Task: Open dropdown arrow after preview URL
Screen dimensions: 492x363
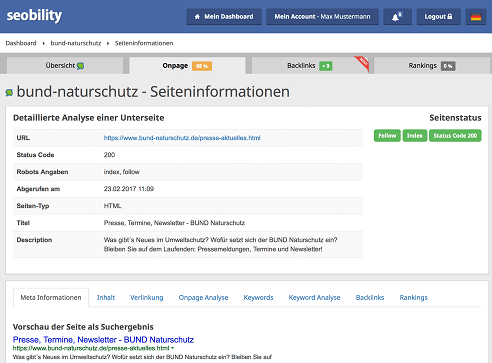Action: pyautogui.click(x=172, y=348)
